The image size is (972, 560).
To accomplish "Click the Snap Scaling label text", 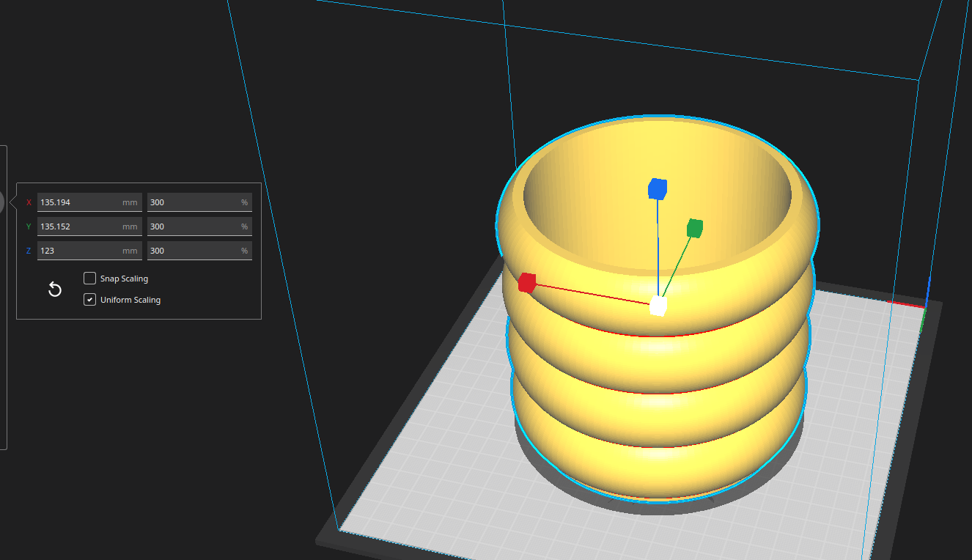I will point(124,279).
